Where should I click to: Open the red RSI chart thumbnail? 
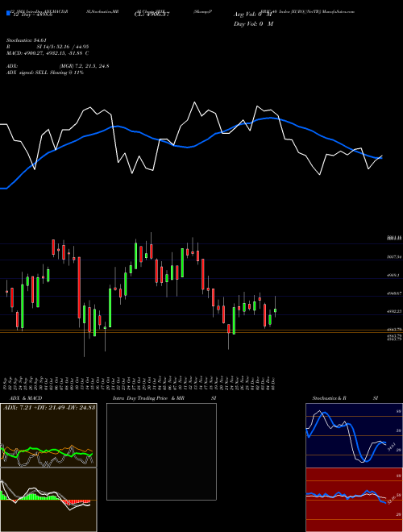click(354, 500)
